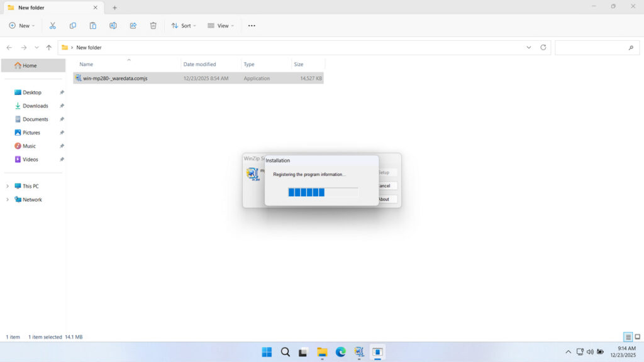Image resolution: width=644 pixels, height=362 pixels.
Task: Unpin Downloads from the sidebar
Action: 61,106
